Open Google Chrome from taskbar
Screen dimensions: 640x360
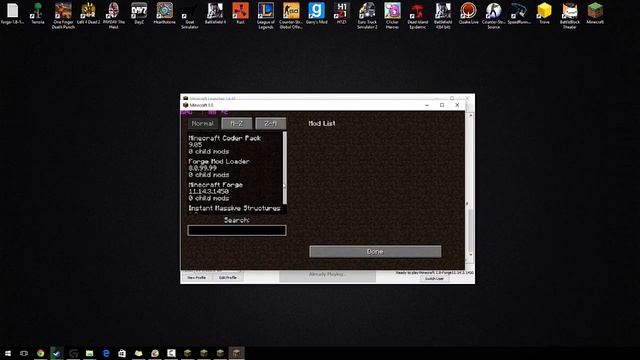coord(40,353)
